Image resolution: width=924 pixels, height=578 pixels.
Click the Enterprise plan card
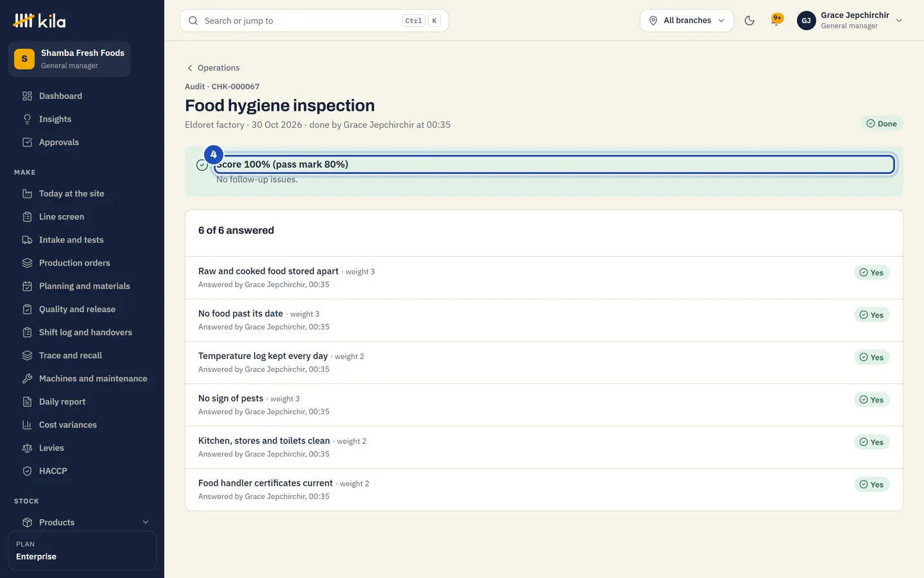coord(82,550)
